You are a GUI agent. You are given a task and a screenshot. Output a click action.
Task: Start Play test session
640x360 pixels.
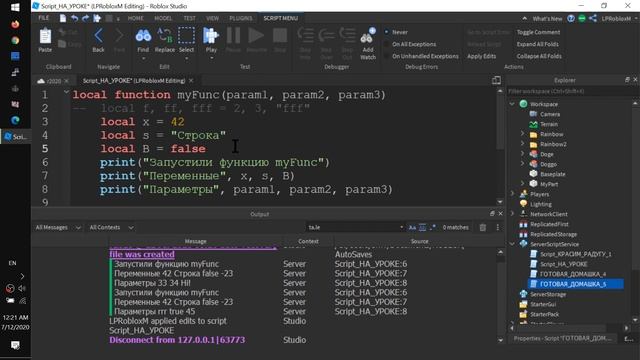coord(211,36)
